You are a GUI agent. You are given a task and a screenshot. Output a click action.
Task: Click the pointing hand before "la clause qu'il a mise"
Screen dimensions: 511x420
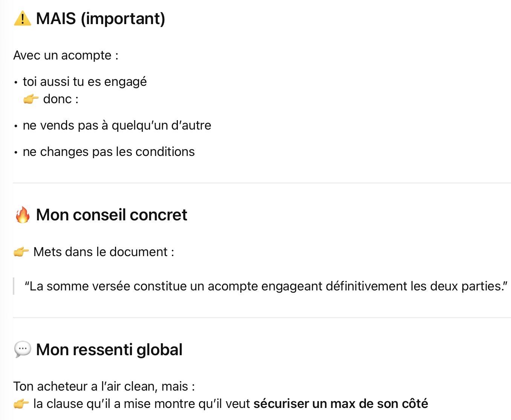(21, 404)
